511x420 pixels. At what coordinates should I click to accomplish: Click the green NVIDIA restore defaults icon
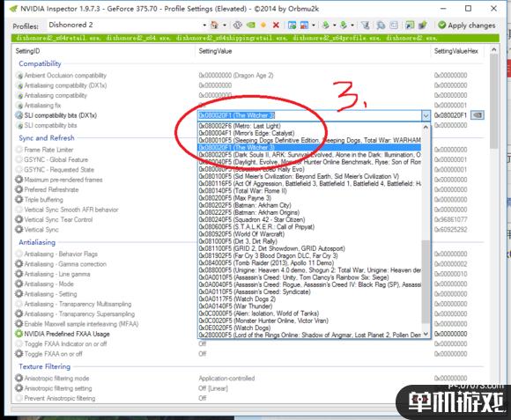coord(250,25)
